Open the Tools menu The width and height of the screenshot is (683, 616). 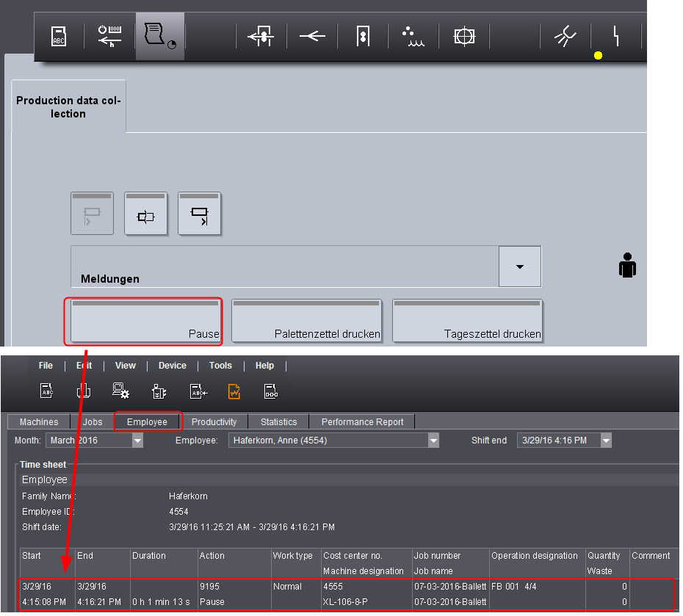tap(220, 365)
